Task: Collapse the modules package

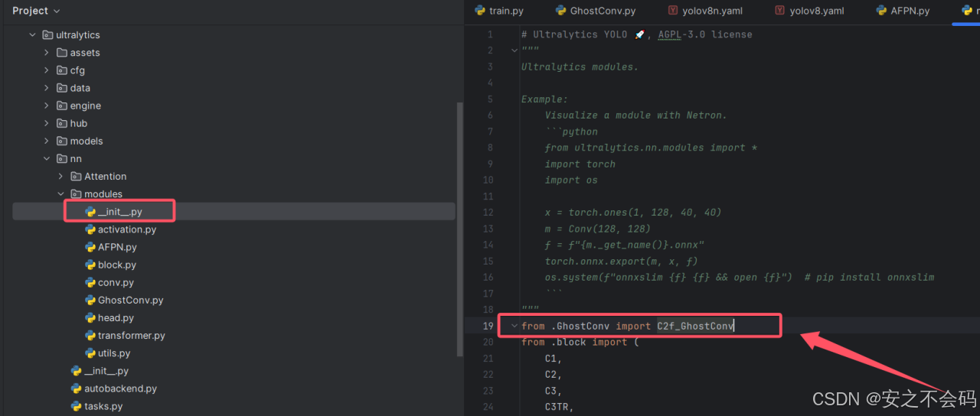Action: 61,193
